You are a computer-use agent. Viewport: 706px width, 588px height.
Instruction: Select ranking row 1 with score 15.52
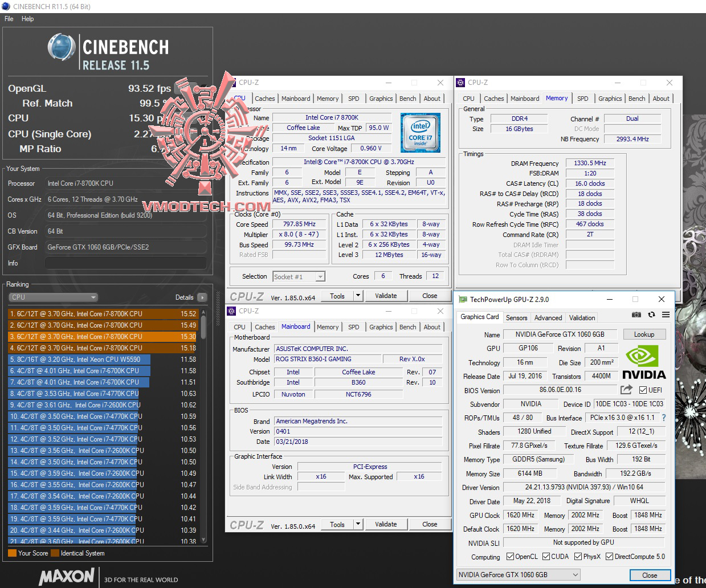[103, 314]
